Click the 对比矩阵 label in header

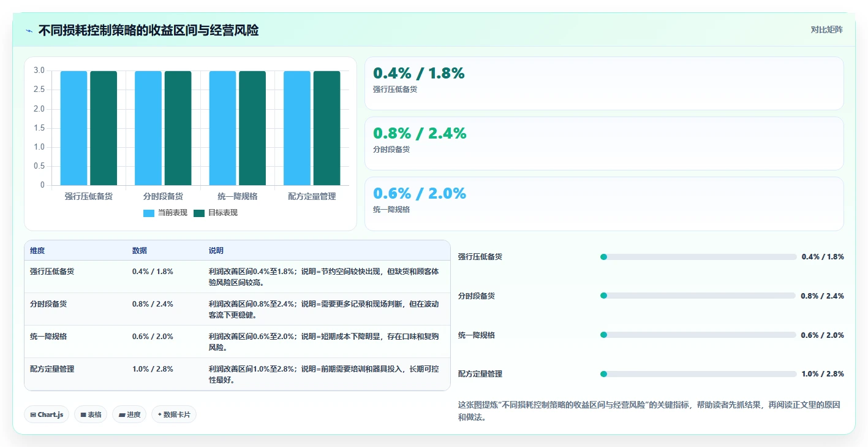point(826,29)
